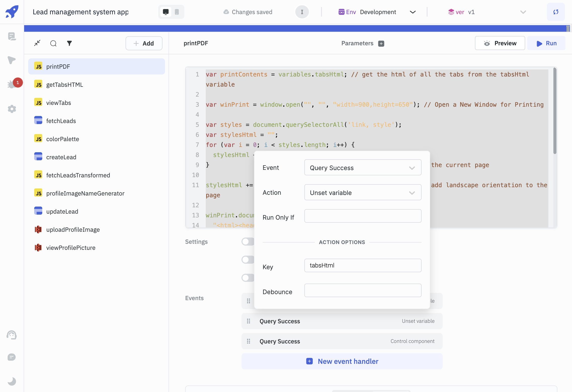Click the Parameters plus icon

point(381,44)
